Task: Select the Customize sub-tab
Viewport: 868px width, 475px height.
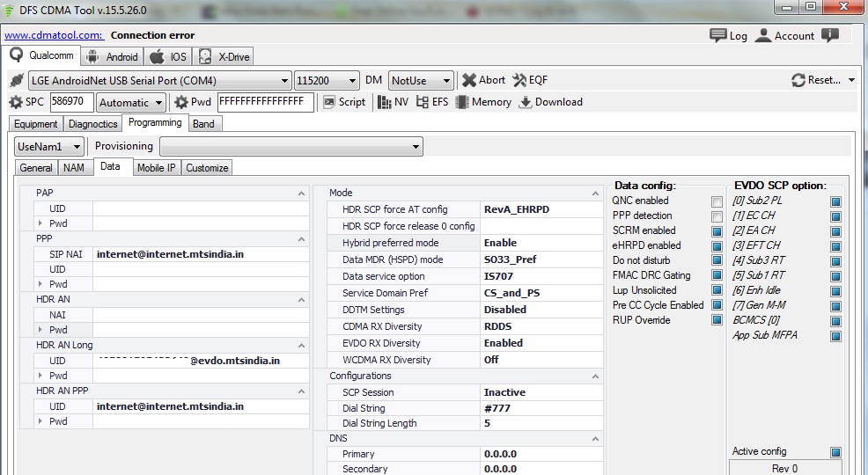Action: pos(207,167)
